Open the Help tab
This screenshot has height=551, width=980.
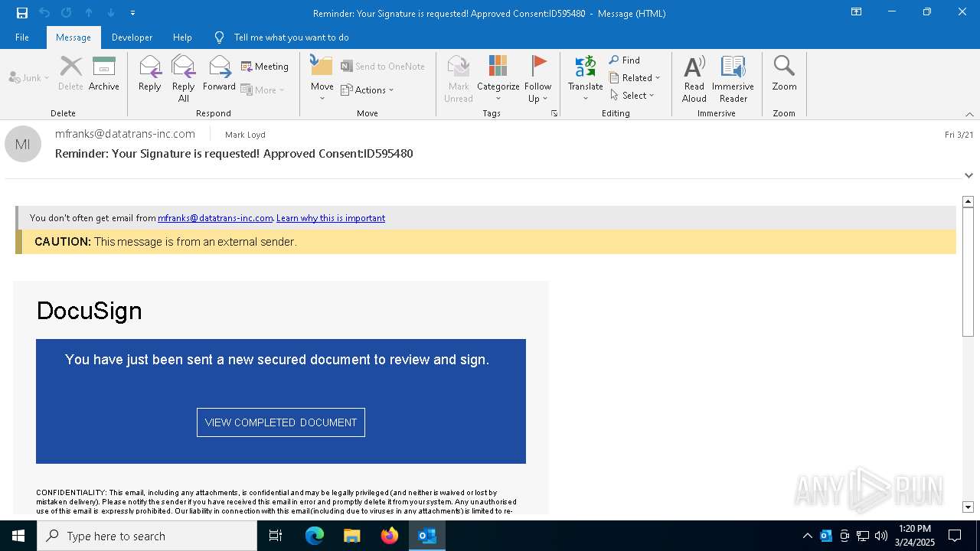point(182,37)
